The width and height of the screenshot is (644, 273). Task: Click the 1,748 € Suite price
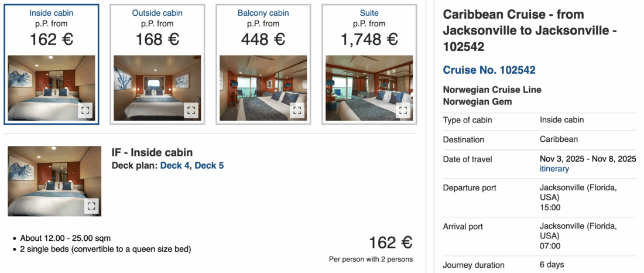point(369,39)
